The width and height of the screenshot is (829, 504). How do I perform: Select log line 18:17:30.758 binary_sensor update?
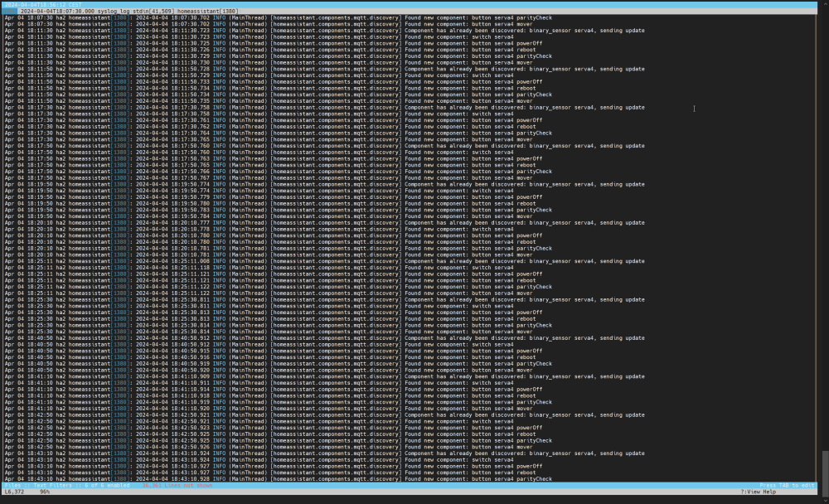click(x=325, y=108)
